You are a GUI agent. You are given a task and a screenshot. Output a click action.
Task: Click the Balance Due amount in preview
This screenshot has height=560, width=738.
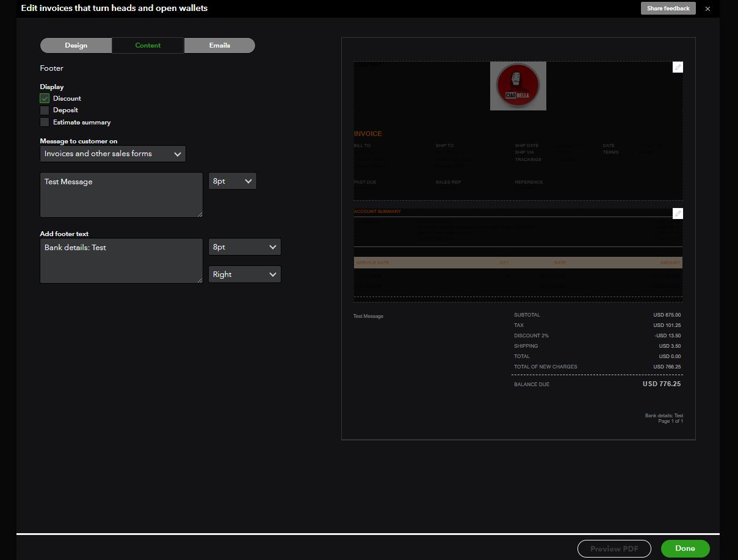pos(661,384)
